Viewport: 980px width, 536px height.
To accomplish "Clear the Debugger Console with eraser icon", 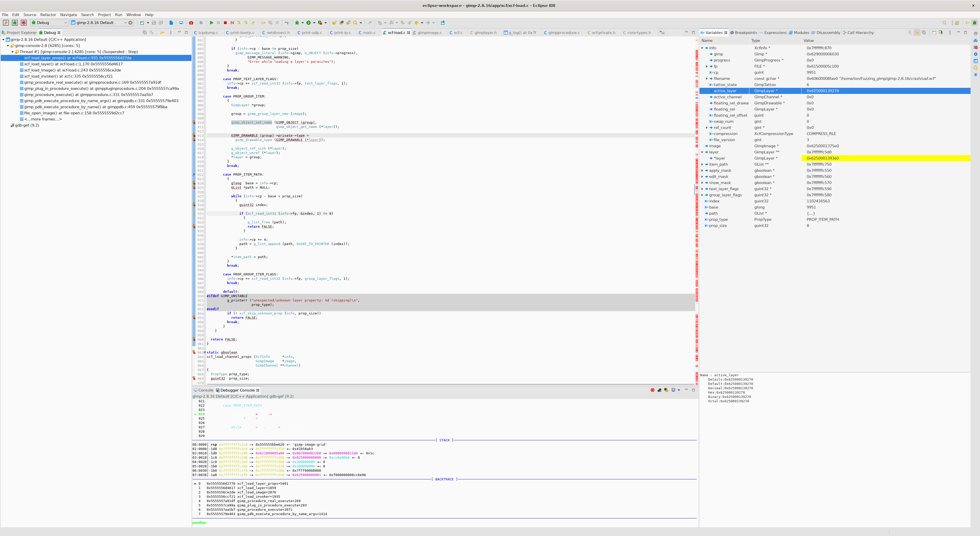I will [x=659, y=390].
